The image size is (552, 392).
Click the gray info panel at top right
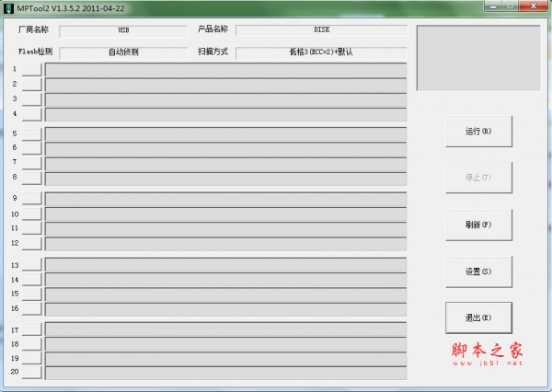point(478,58)
